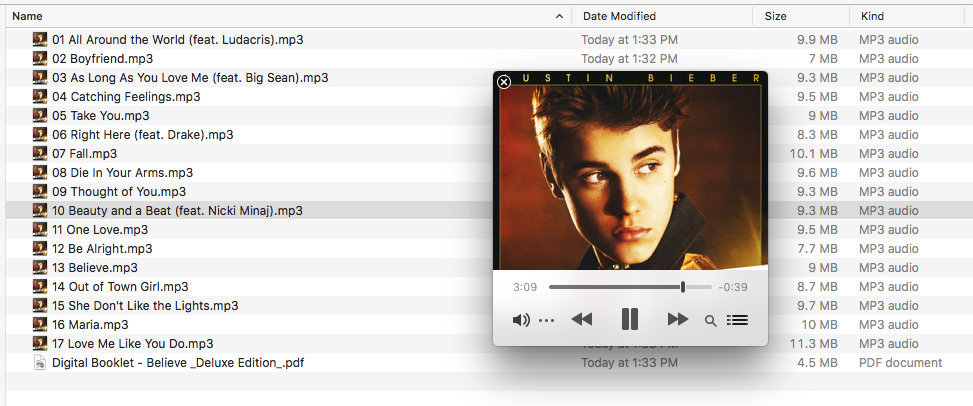Click file name 07 Fall.mp3
The height and width of the screenshot is (406, 973).
(x=84, y=153)
